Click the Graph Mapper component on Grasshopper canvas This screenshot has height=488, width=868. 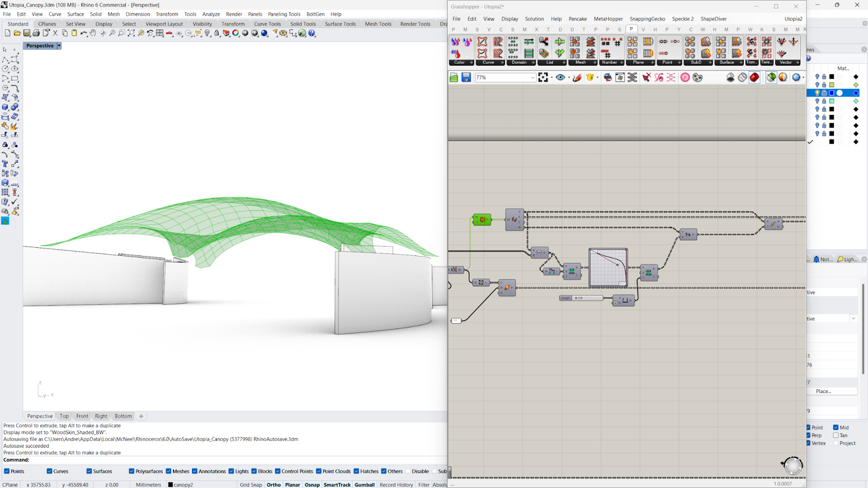pyautogui.click(x=608, y=267)
